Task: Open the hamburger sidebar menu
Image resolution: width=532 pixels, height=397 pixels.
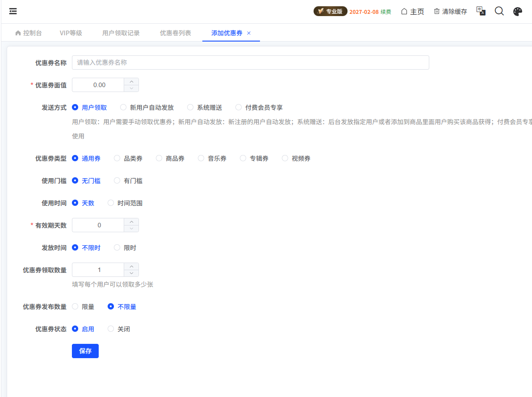Action: tap(13, 11)
